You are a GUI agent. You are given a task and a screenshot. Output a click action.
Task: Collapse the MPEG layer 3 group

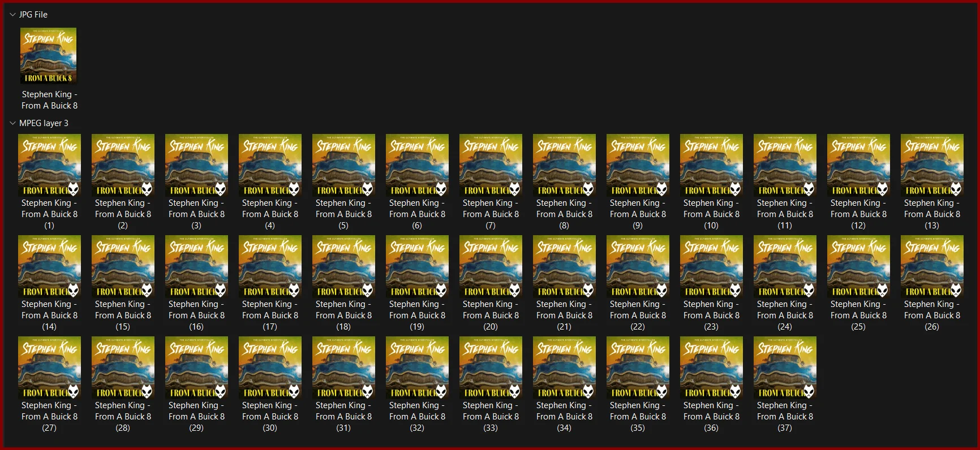(12, 123)
